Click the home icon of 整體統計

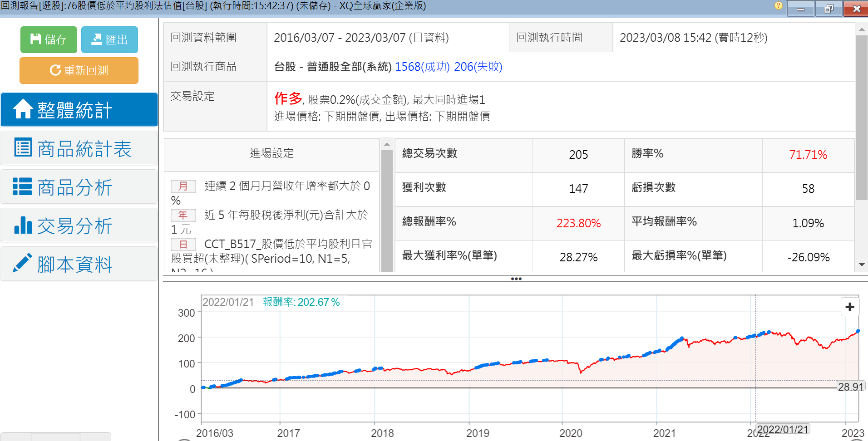(x=22, y=109)
